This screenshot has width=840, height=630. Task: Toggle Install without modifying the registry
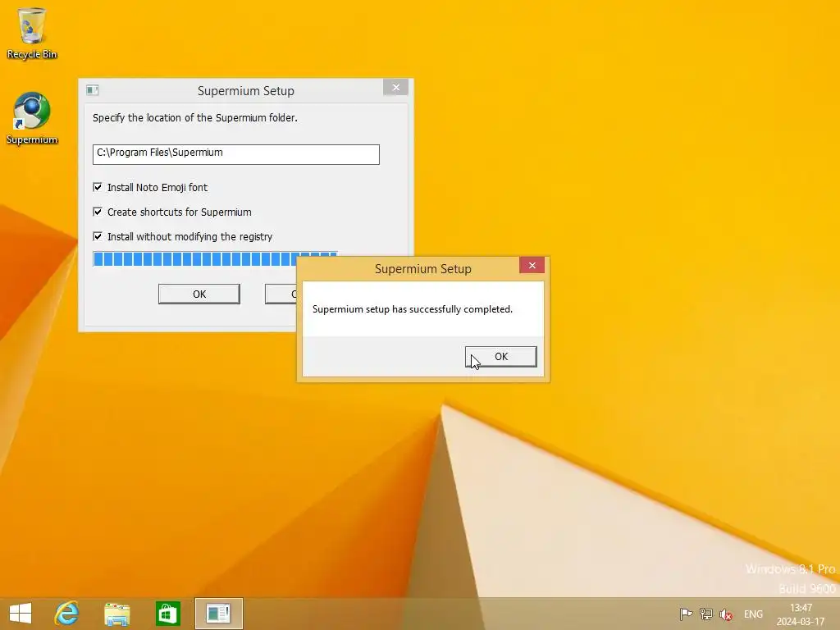coord(98,236)
